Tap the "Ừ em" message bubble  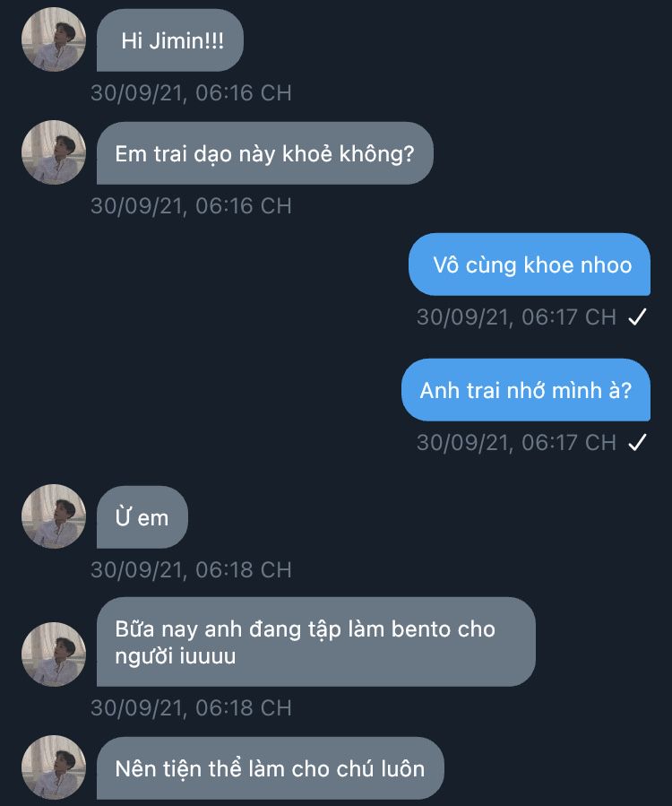[142, 517]
